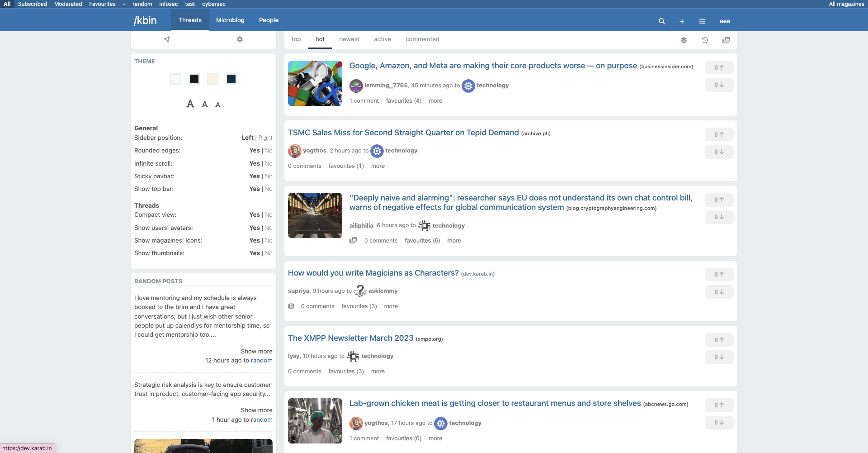868x453 pixels.
Task: Open the list menu icon in header
Action: pyautogui.click(x=702, y=21)
